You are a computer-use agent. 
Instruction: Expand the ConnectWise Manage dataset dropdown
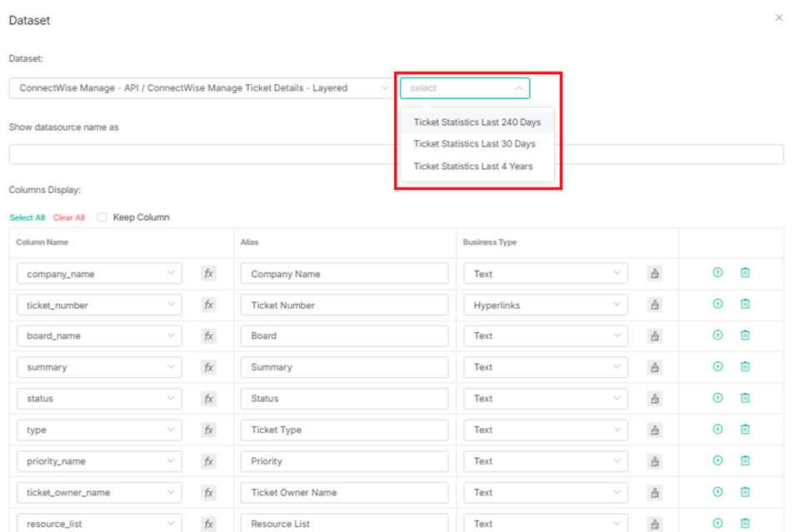click(x=200, y=88)
